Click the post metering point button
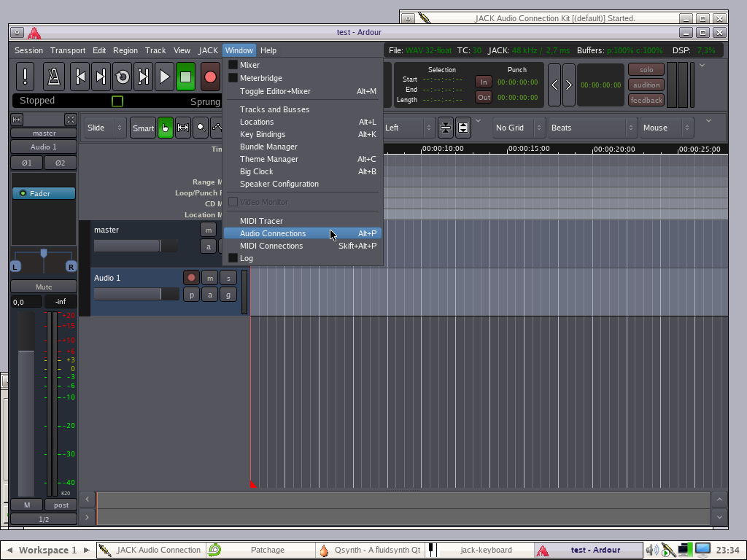Screen dimensions: 747x560 coord(61,505)
